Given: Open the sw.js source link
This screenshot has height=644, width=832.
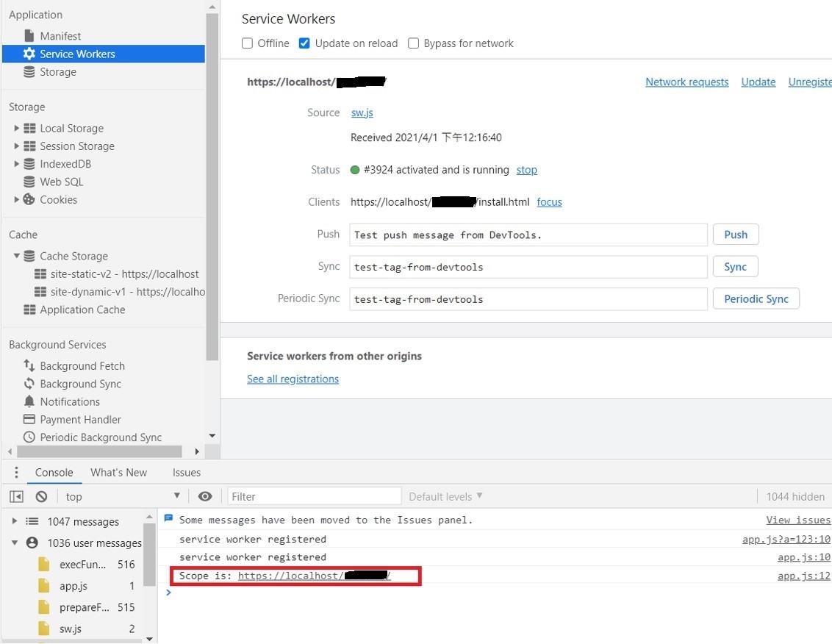Looking at the screenshot, I should tap(362, 112).
